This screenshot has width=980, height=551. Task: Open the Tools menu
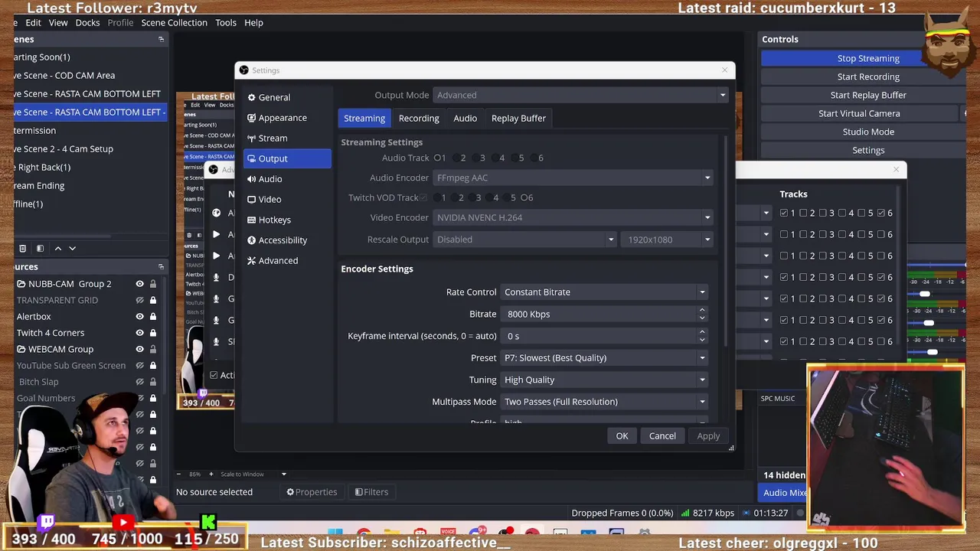(225, 23)
